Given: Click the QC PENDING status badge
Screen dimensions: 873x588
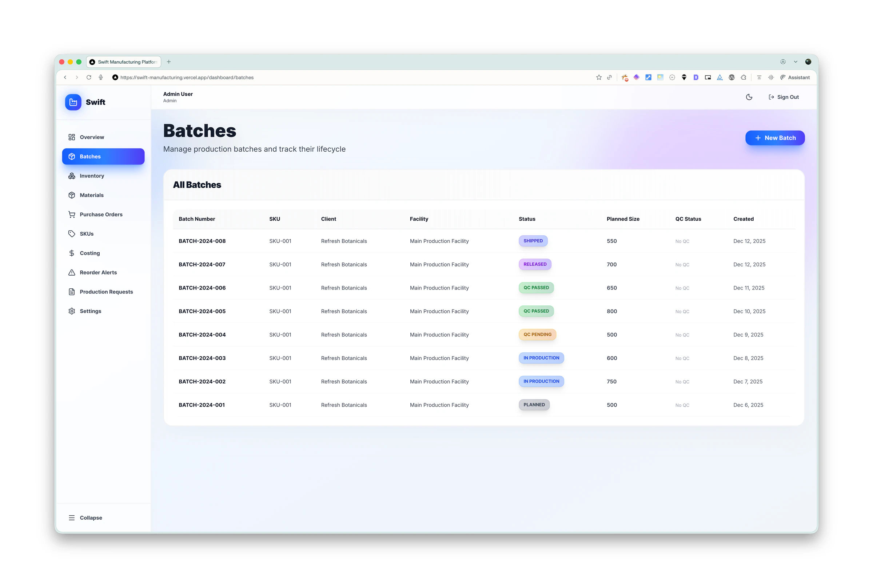Looking at the screenshot, I should (x=537, y=335).
